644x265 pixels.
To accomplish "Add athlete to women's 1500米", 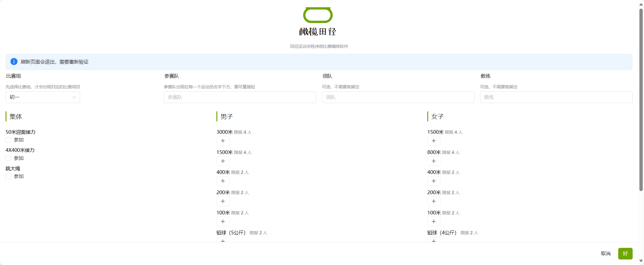I will [x=434, y=141].
